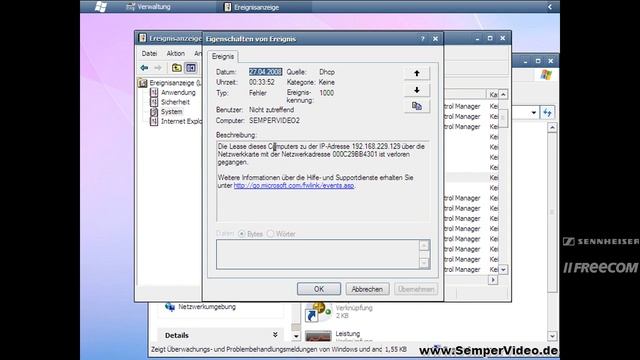
Task: Click the OK button
Action: [x=319, y=289]
